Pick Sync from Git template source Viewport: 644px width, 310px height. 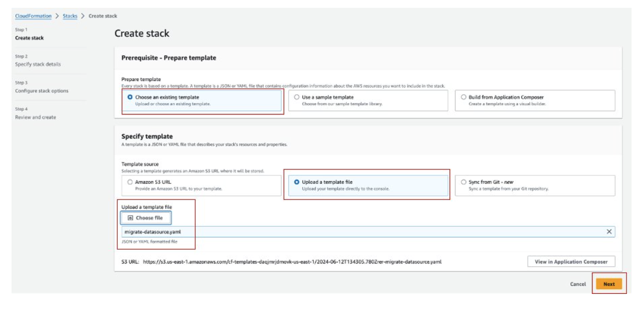pyautogui.click(x=464, y=182)
